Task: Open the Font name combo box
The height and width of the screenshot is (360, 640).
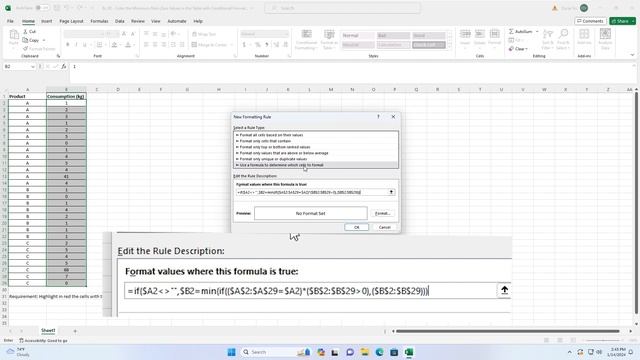Action: pyautogui.click(x=84, y=34)
